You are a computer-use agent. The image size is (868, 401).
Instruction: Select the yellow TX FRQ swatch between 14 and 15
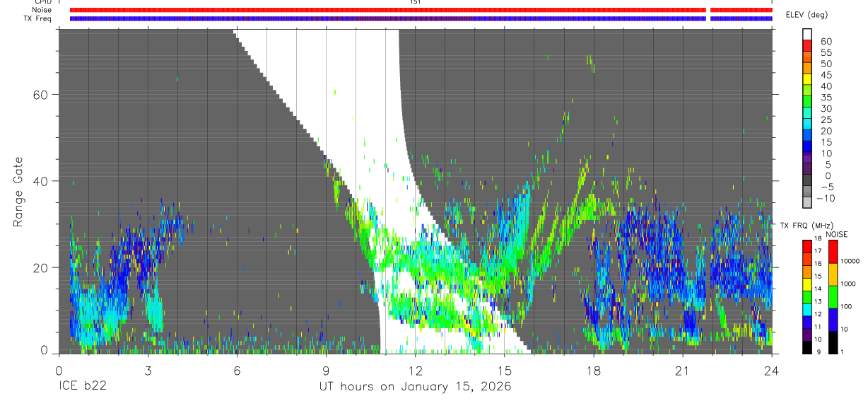tap(807, 283)
